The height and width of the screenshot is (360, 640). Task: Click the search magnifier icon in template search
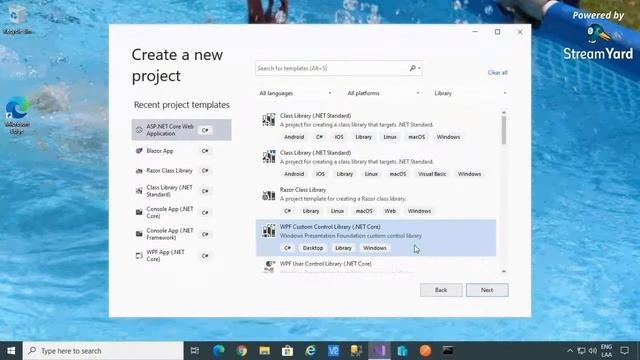[x=413, y=68]
